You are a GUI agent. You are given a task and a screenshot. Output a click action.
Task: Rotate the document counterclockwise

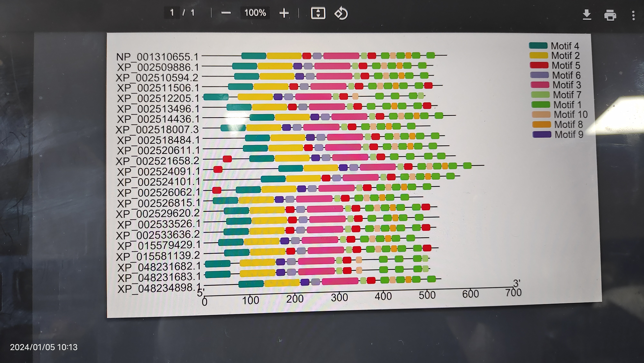[341, 14]
